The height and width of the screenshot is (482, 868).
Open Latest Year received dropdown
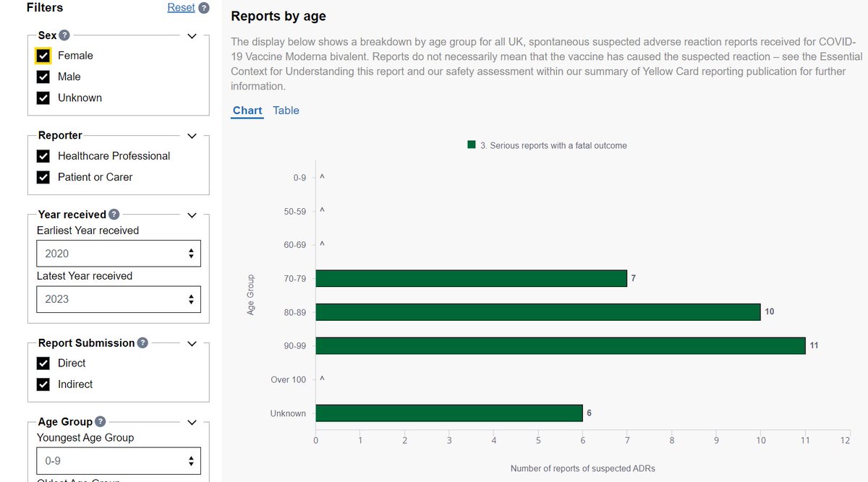pos(119,299)
